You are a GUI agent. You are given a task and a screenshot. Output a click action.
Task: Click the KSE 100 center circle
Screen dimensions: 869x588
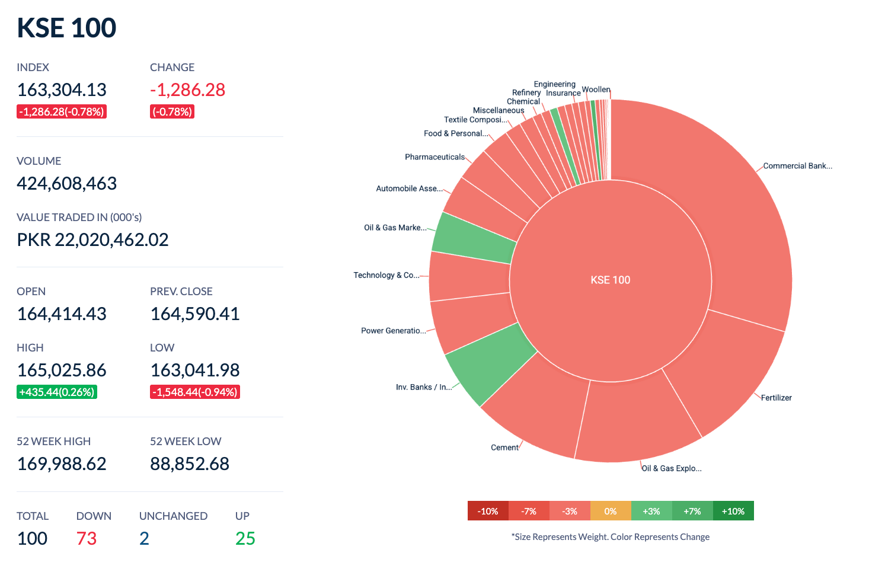pos(611,280)
